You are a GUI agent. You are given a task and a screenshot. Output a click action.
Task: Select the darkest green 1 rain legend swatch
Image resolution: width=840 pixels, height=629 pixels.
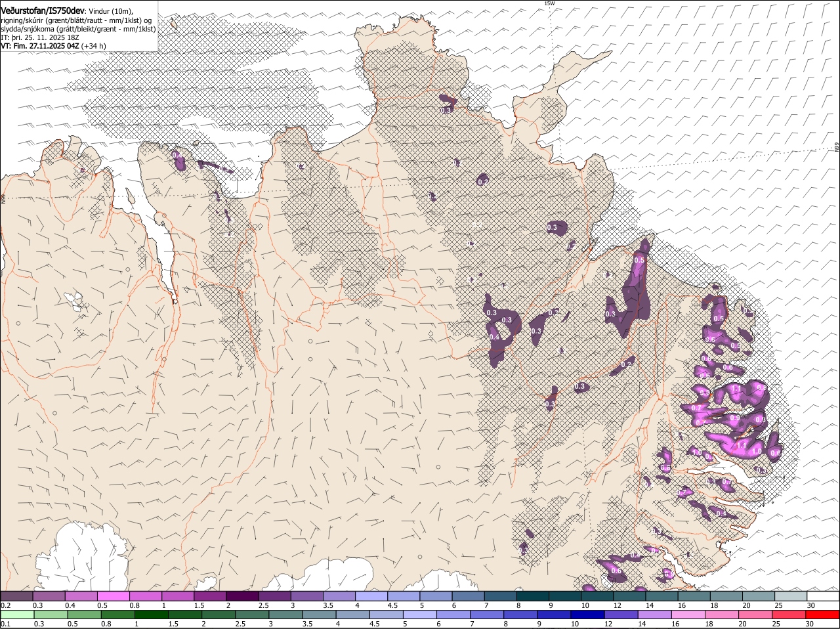tap(151, 615)
